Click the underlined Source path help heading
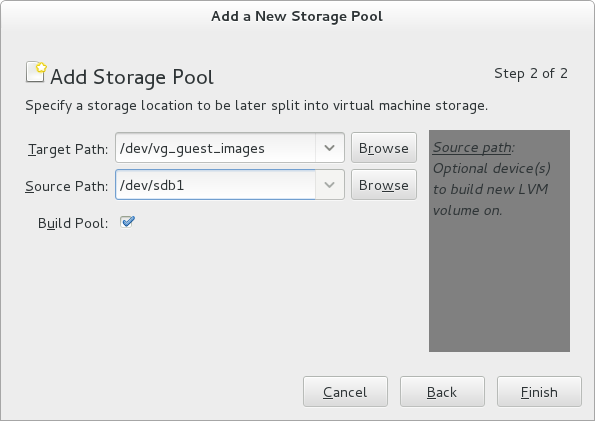 point(474,148)
